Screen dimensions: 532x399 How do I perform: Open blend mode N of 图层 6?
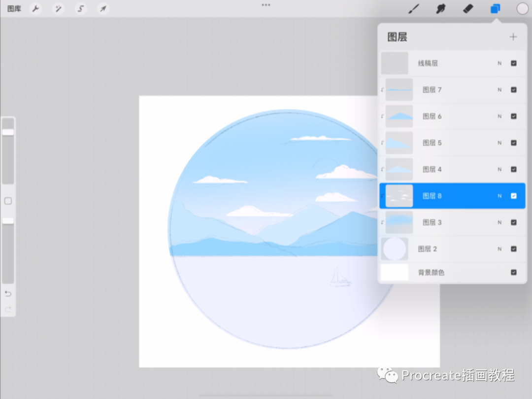pyautogui.click(x=499, y=116)
